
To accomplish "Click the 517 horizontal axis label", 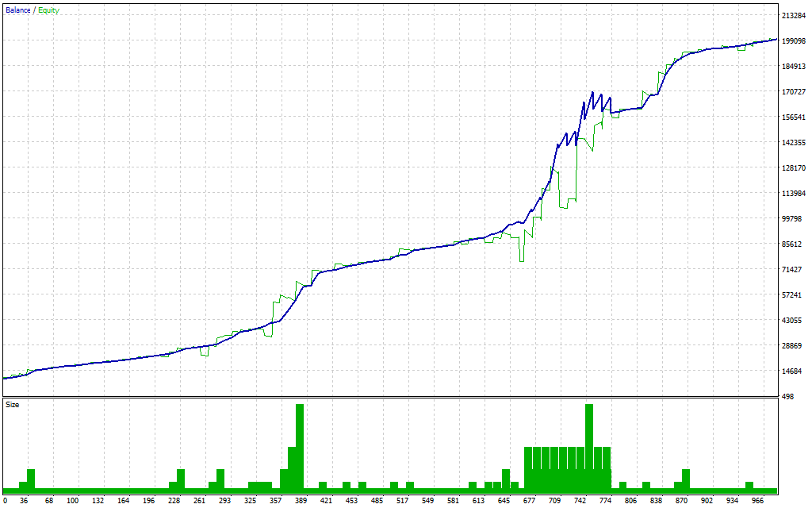I will click(402, 501).
